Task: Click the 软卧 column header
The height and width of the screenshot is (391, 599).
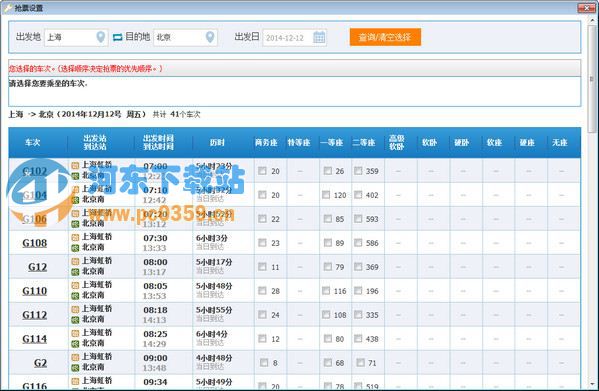Action: pos(429,142)
